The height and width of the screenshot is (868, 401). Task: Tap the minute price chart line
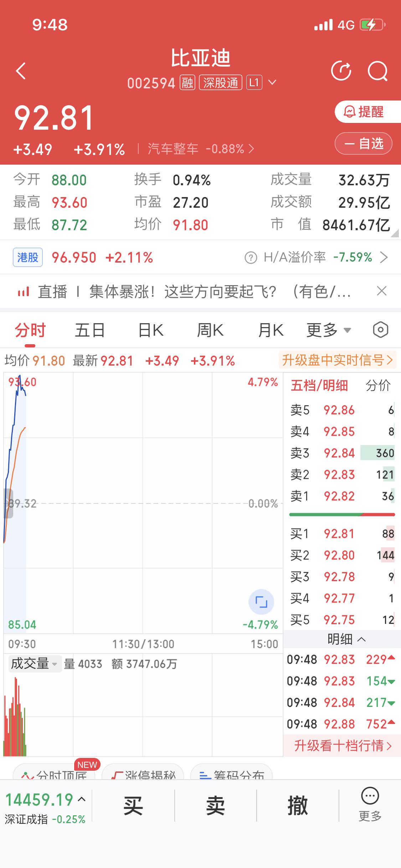[15, 459]
